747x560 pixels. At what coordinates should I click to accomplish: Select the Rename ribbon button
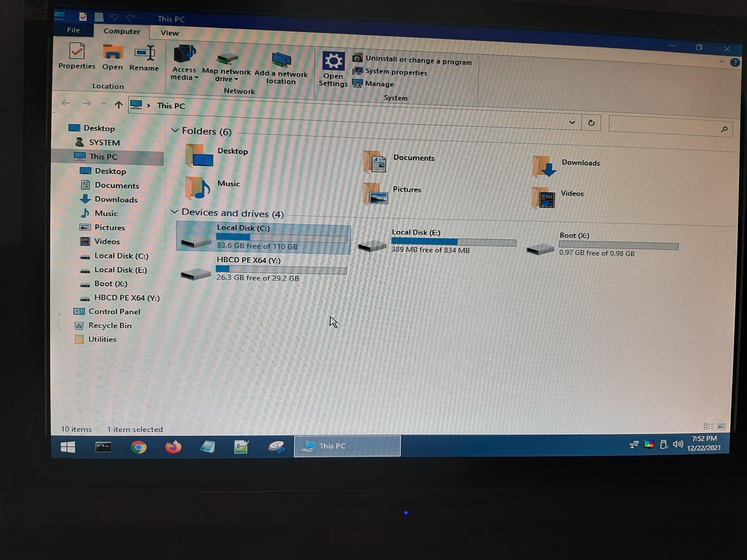coord(144,58)
